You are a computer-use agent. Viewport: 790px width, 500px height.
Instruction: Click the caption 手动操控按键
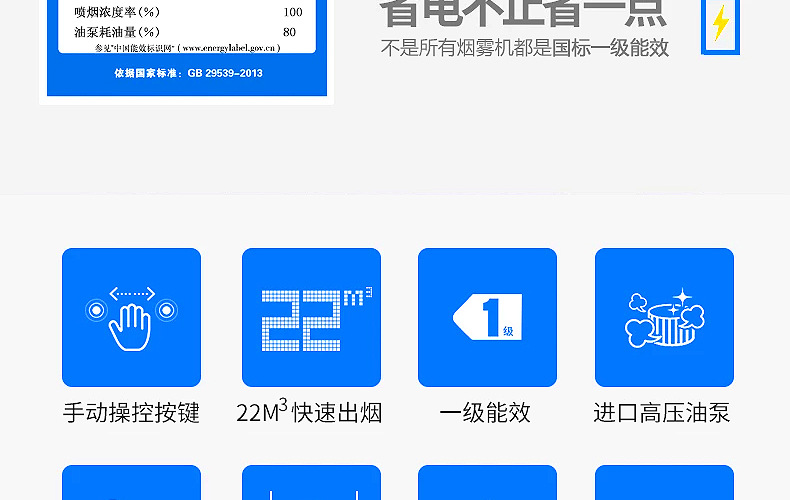click(x=131, y=413)
